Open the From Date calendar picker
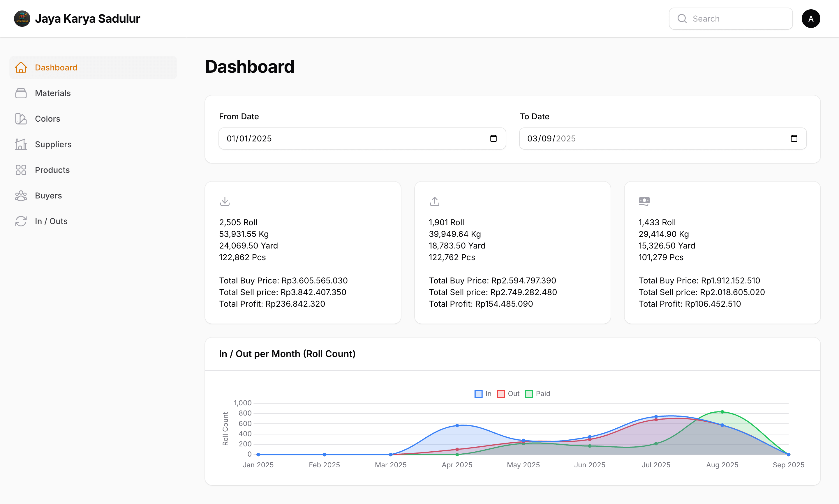This screenshot has width=839, height=504. pos(493,138)
